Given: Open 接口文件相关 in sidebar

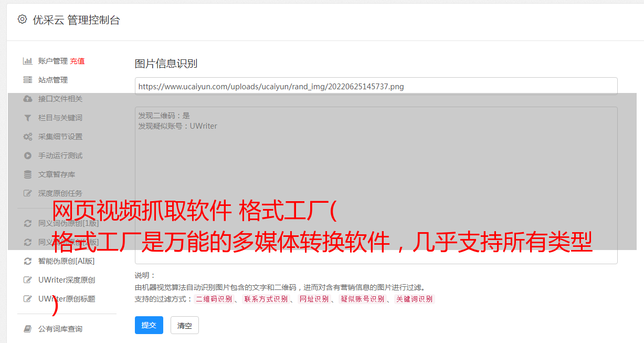Looking at the screenshot, I should point(60,99).
